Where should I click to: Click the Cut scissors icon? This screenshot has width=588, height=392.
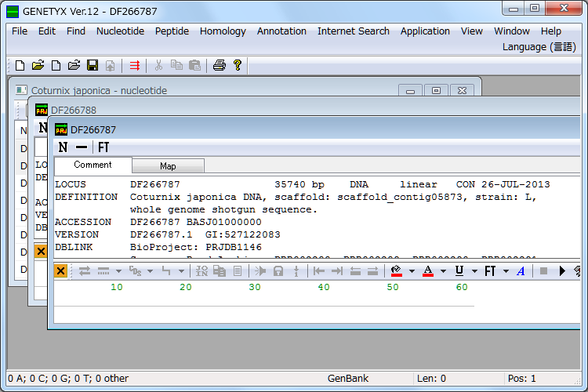click(158, 66)
